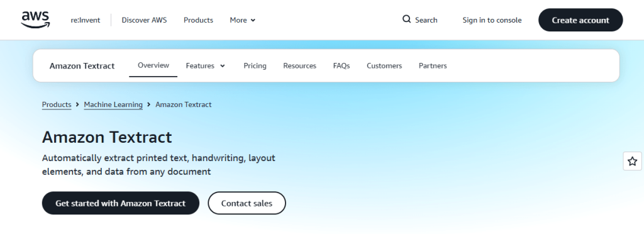Click the Amazon Textract breadcrumb text
Image resolution: width=644 pixels, height=234 pixels.
[x=183, y=104]
